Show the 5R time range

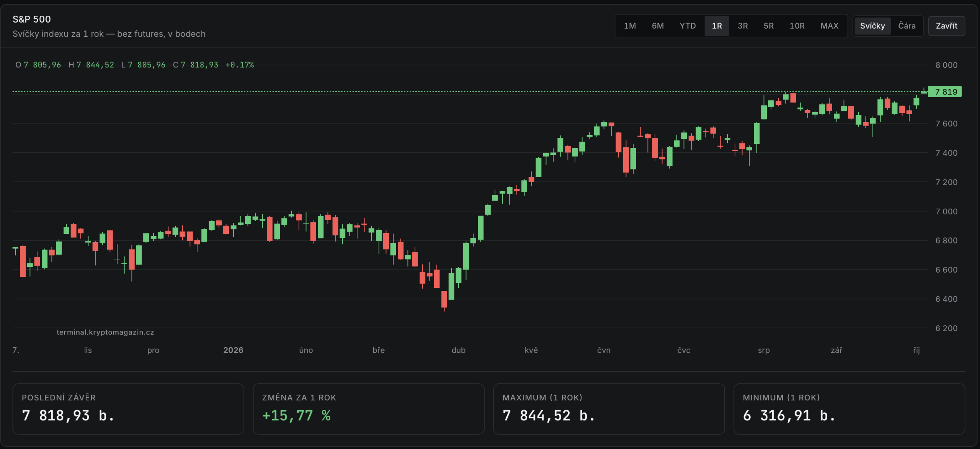[769, 26]
